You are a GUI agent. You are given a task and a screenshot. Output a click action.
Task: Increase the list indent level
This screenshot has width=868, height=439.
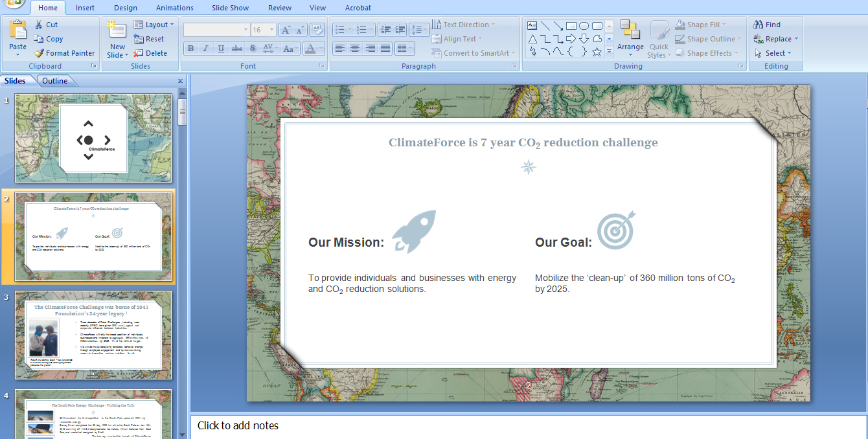point(400,30)
